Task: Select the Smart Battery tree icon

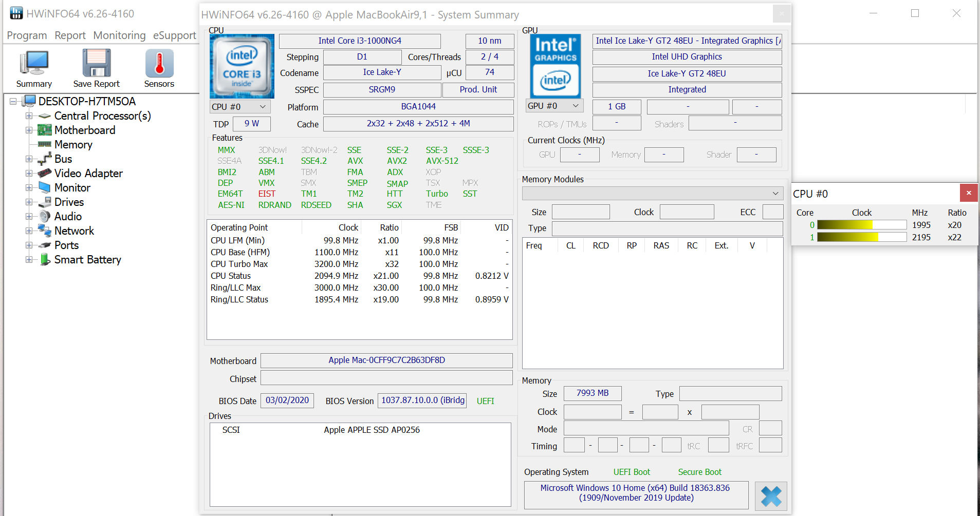Action: pos(45,260)
